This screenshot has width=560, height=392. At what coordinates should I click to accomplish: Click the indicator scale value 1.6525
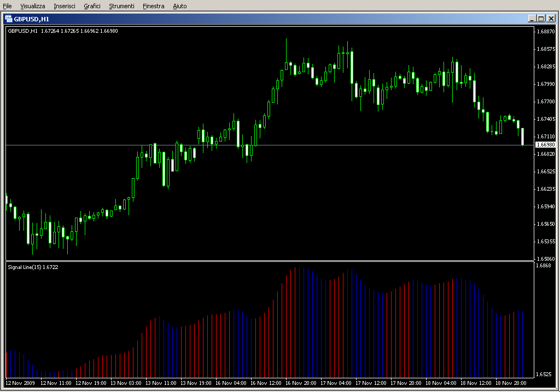tap(543, 375)
